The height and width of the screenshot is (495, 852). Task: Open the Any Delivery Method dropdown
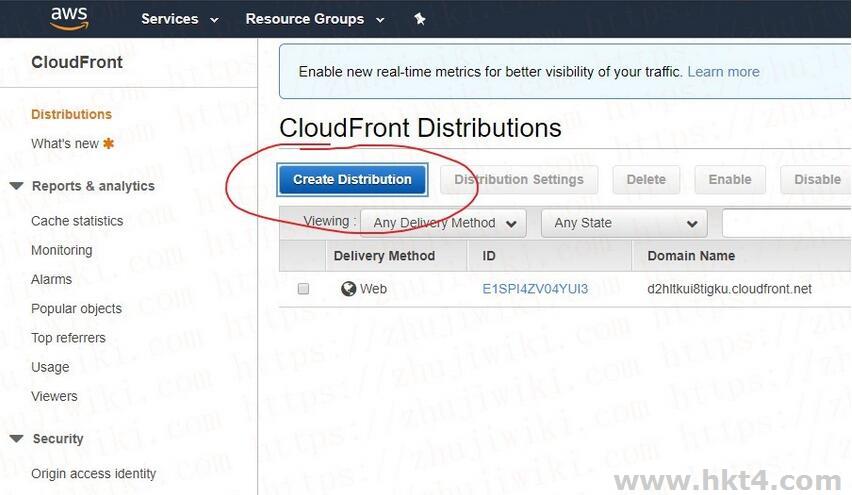click(443, 223)
